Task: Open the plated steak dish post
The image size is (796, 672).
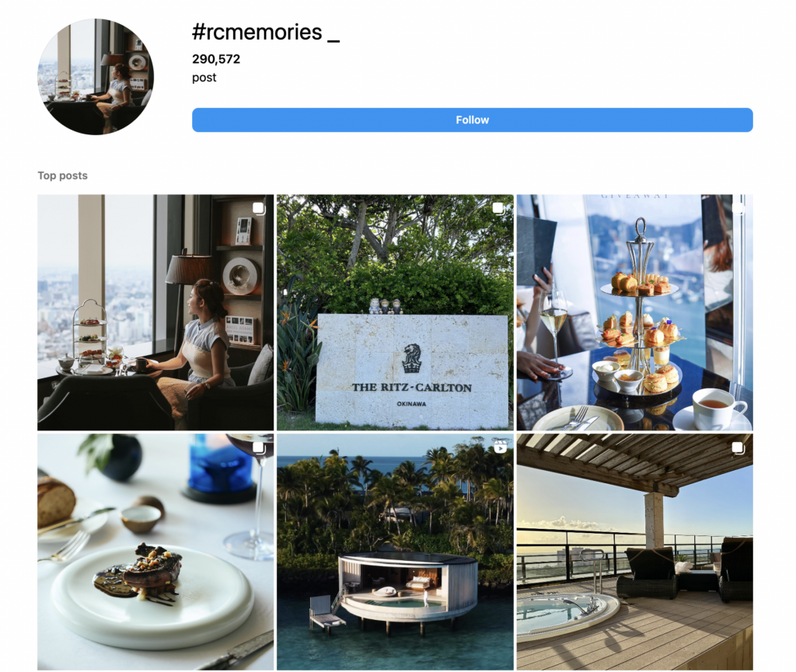Action: (x=155, y=552)
